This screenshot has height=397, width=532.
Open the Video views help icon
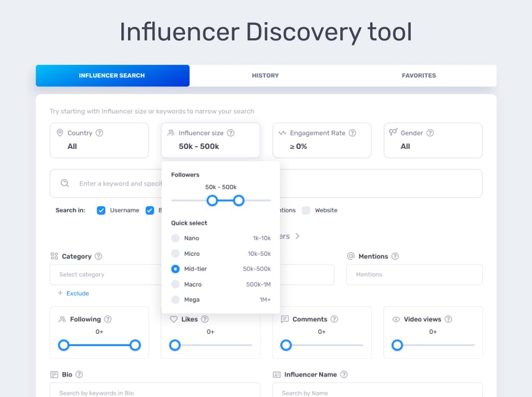click(448, 319)
